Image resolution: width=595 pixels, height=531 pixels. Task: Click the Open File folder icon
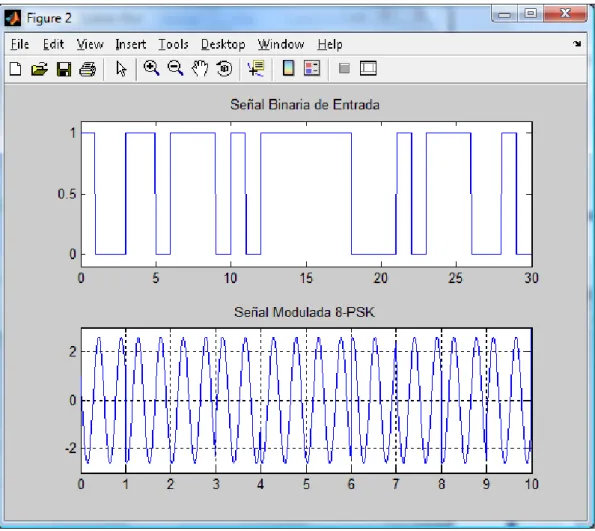click(39, 69)
